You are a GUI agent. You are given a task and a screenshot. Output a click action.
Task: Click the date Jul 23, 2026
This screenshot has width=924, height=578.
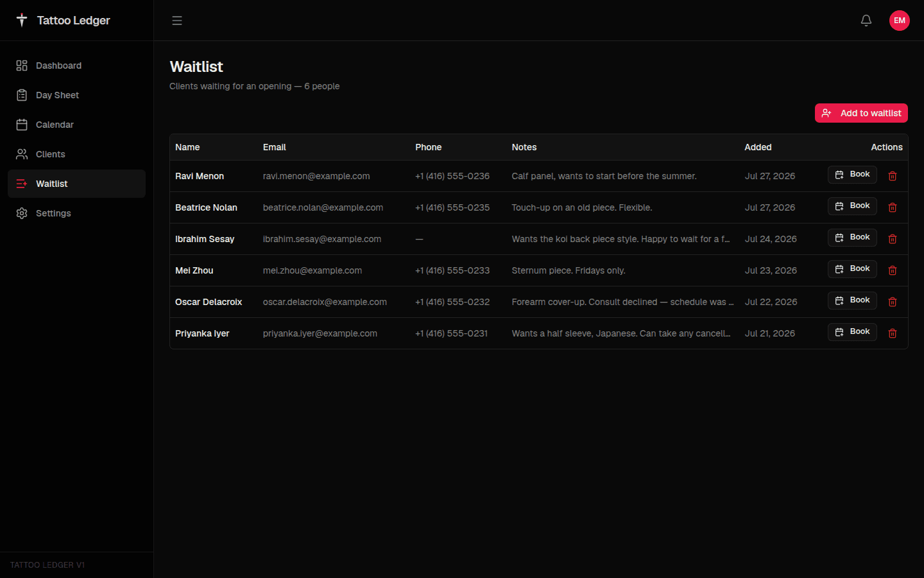pos(771,270)
